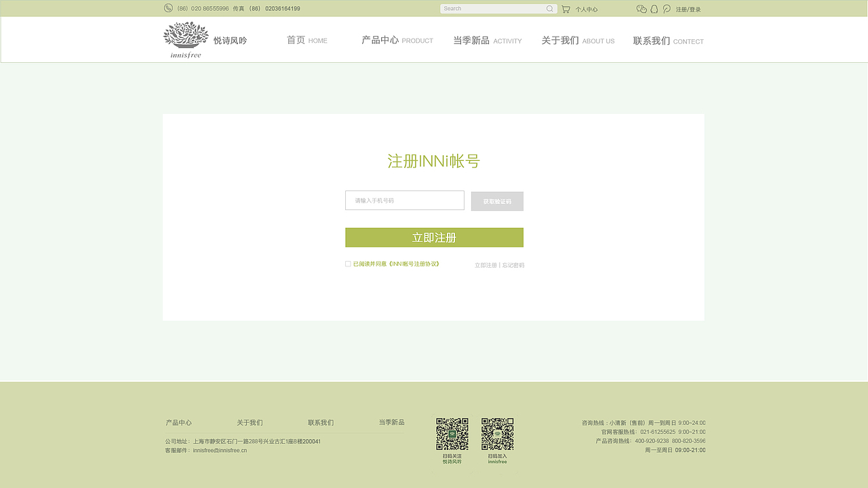Screen dimensions: 868x488
Task: Click the search magnifier icon
Action: [549, 8]
